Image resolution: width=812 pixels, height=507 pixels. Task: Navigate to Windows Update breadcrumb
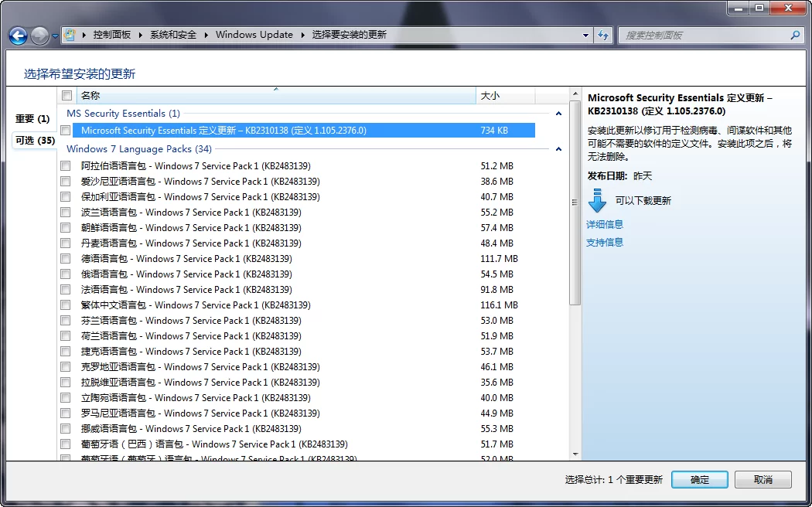tap(254, 35)
